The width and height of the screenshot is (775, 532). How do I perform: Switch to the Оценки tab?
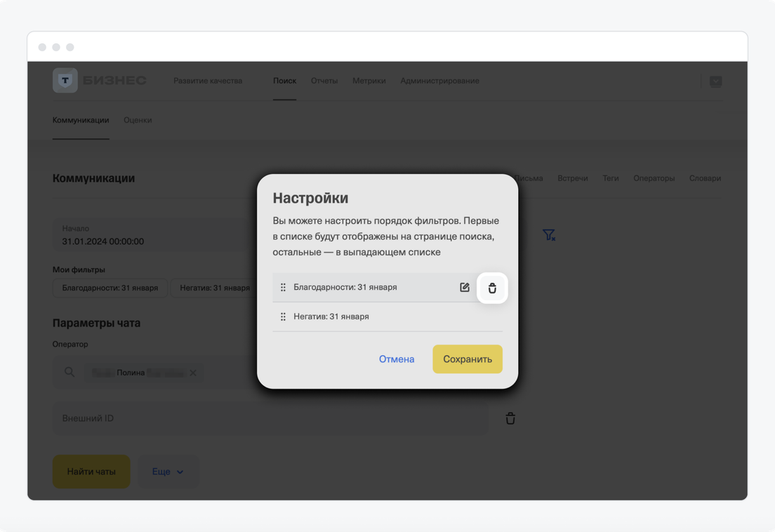tap(138, 120)
